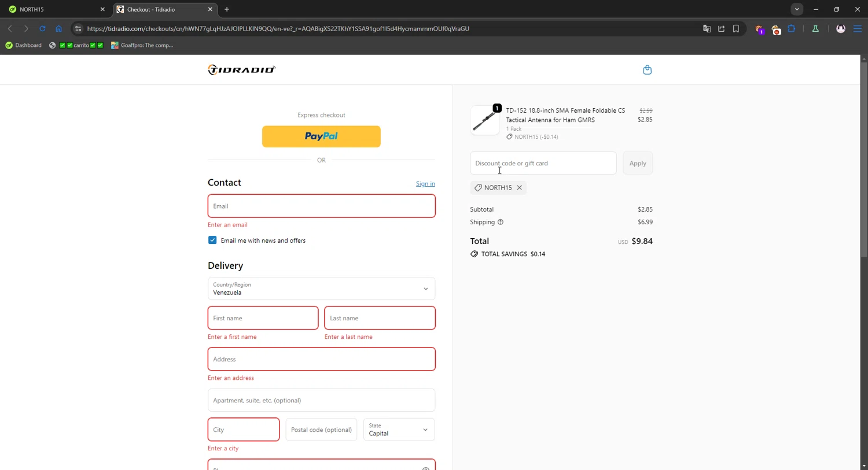Close the NORTH15 tab
The height and width of the screenshot is (470, 868).
(x=102, y=9)
